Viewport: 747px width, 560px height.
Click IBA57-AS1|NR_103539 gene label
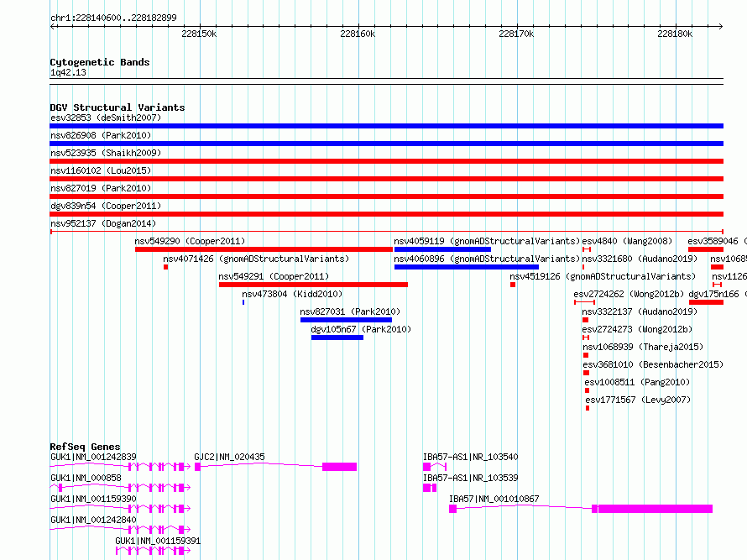(x=471, y=478)
